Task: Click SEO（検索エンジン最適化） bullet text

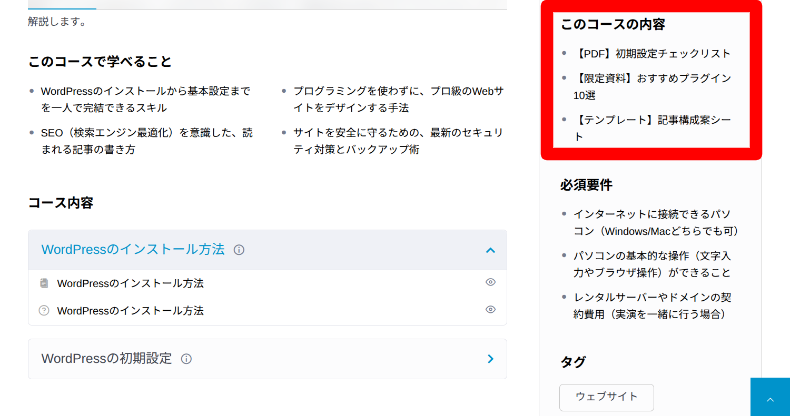Action: pos(147,141)
